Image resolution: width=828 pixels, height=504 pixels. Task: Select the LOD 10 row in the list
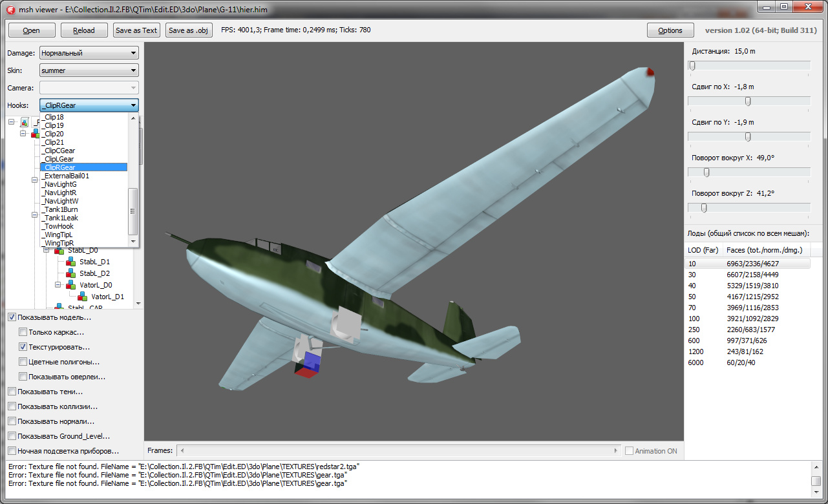click(747, 264)
